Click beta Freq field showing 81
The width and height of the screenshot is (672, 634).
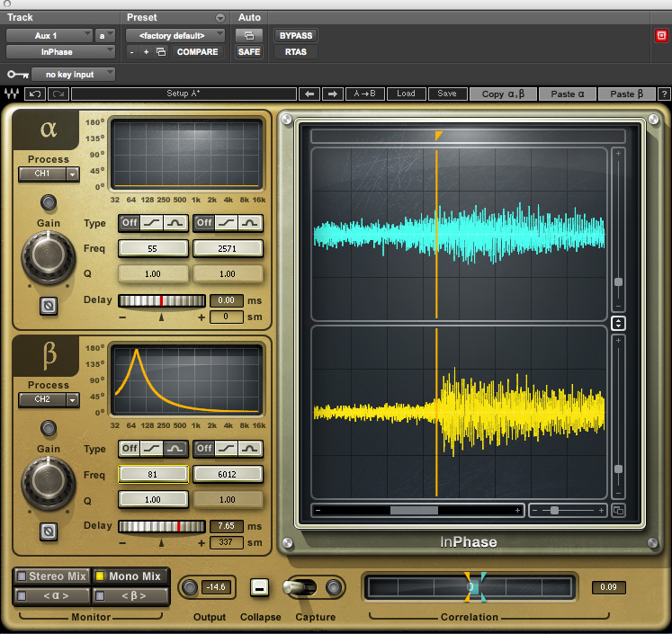click(x=153, y=474)
